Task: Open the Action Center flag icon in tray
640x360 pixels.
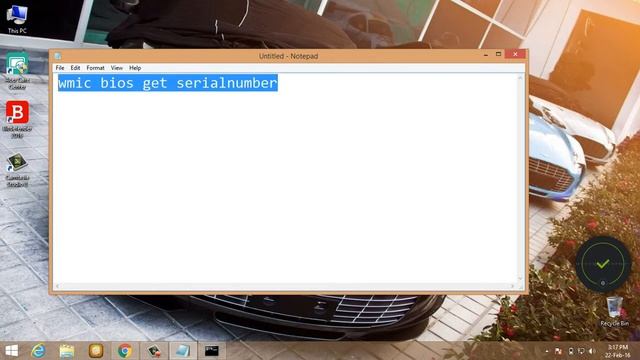Action: 558,351
